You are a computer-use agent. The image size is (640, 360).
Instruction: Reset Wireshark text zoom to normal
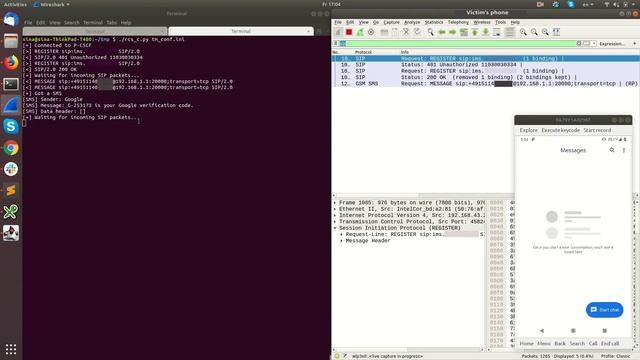pyautogui.click(x=545, y=32)
